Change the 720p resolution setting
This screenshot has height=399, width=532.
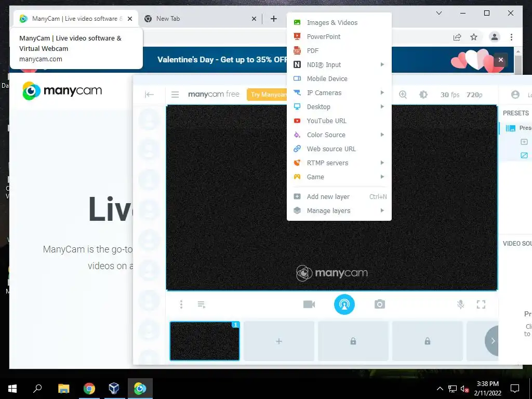(474, 95)
